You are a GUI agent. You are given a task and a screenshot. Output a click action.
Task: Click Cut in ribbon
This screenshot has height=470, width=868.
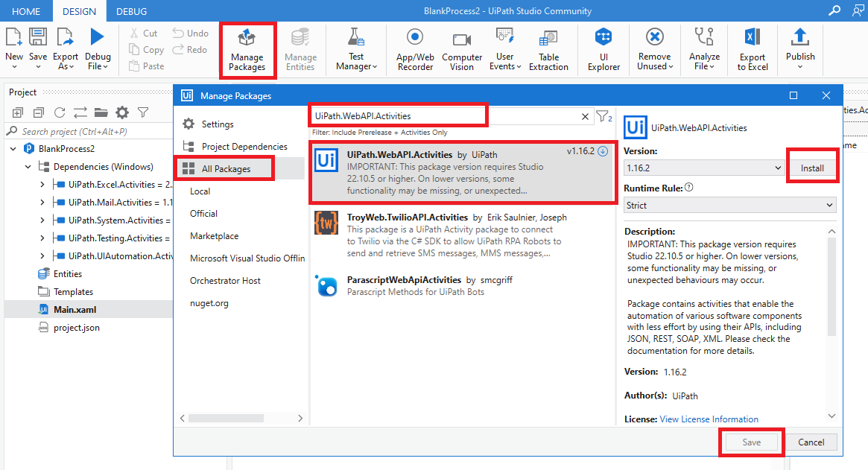tap(144, 34)
